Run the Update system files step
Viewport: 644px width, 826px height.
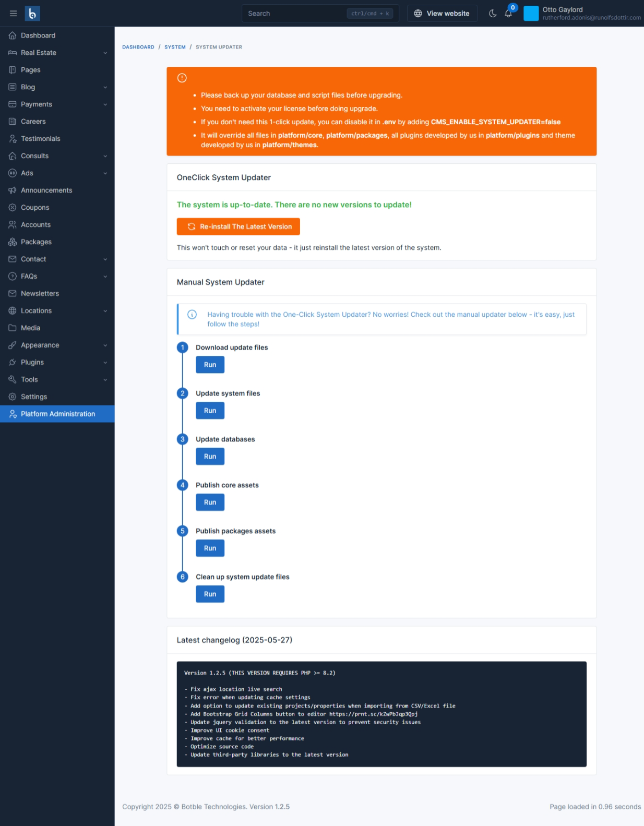pos(210,411)
